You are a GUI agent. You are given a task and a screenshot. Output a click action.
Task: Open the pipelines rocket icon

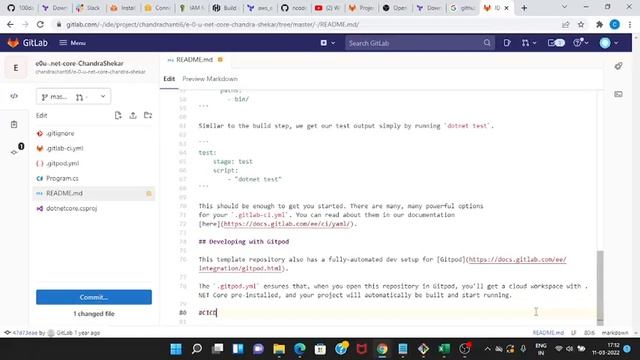click(618, 66)
